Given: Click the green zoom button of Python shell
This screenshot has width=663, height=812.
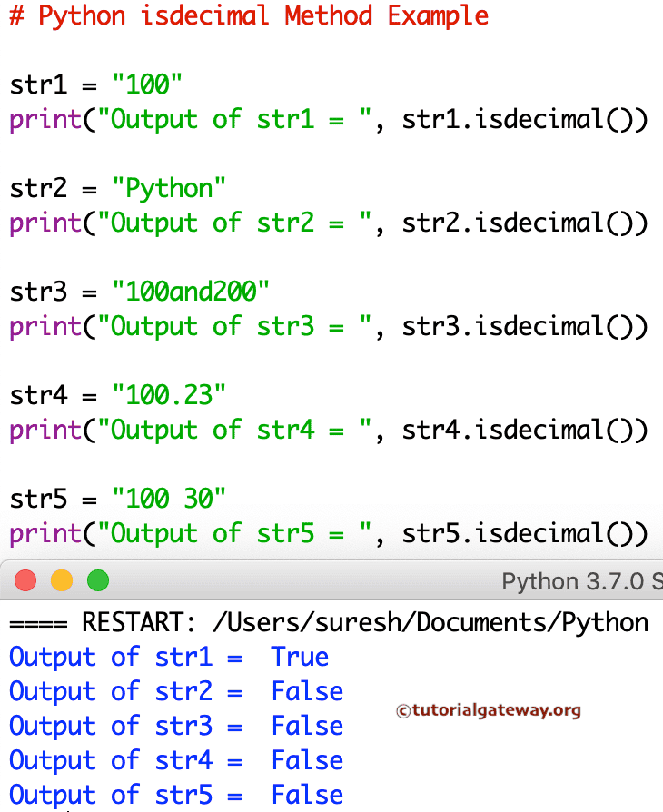Looking at the screenshot, I should [98, 580].
